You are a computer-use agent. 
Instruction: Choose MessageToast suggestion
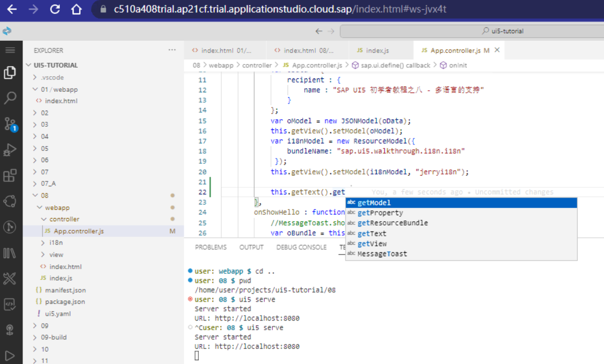[461, 254]
